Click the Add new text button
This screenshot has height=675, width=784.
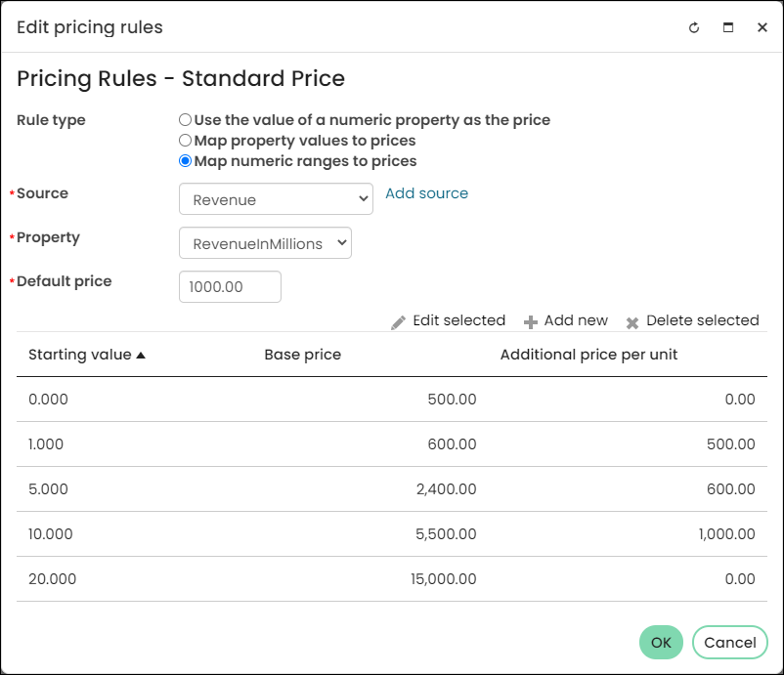pyautogui.click(x=576, y=320)
